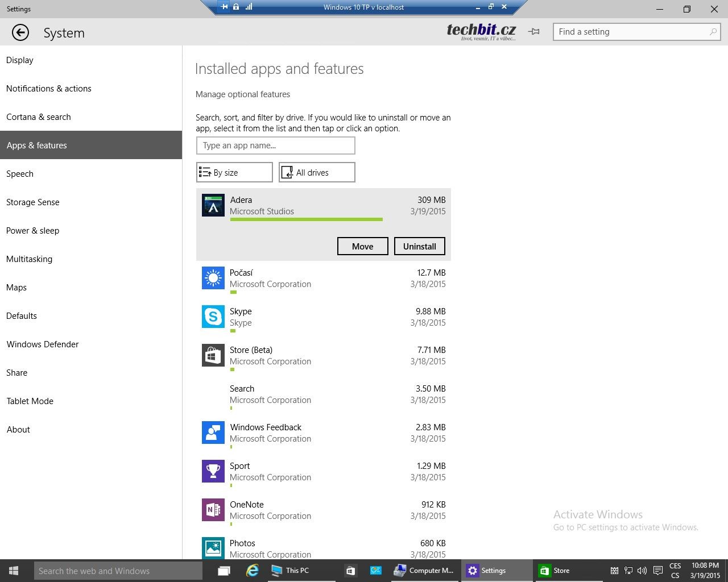Click the Windows Feedback app icon
The image size is (728, 582).
(213, 433)
